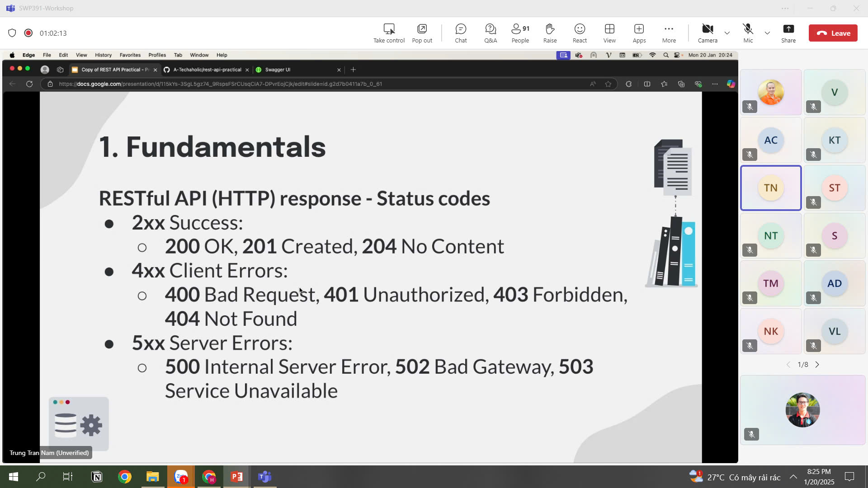Click the Take control icon
Screen dimensions: 868x488
click(389, 33)
